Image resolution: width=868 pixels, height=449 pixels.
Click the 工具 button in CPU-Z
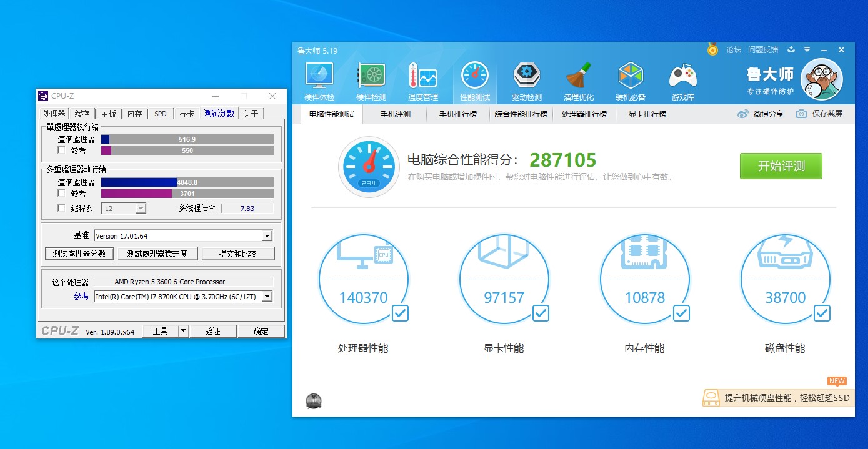tap(161, 331)
